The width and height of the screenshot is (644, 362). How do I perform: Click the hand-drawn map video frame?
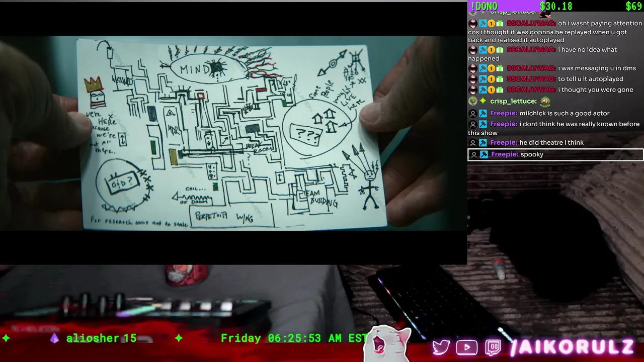click(233, 133)
